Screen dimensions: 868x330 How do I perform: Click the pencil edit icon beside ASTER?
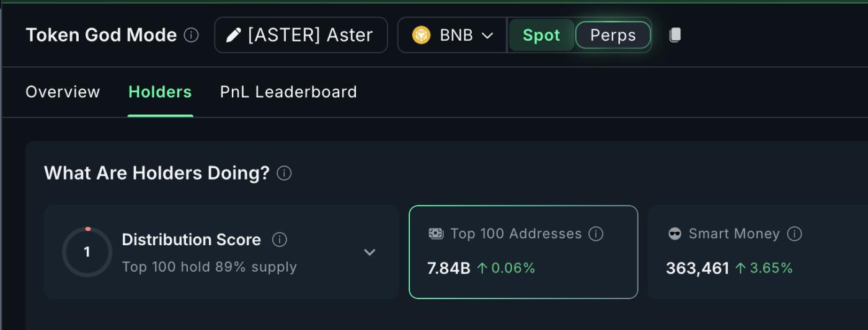[233, 35]
